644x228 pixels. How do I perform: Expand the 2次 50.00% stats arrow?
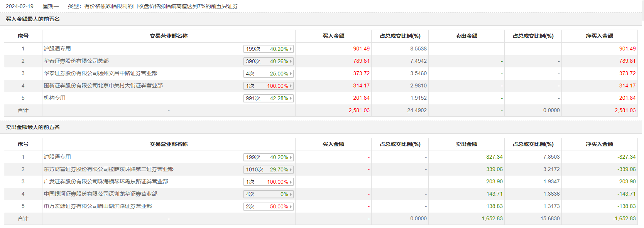291,206
